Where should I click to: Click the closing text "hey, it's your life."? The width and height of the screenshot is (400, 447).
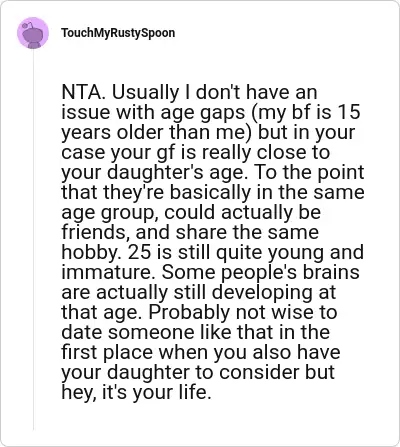coord(136,392)
